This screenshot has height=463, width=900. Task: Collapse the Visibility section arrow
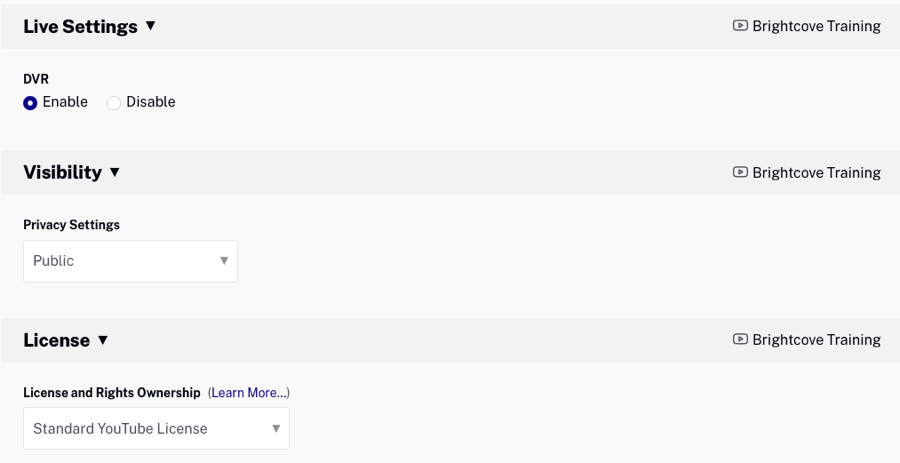pos(115,172)
